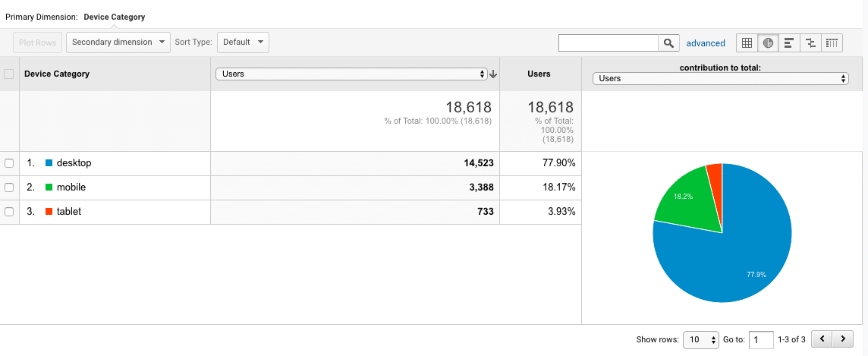Switch to the Comparison view icon
868x356 pixels.
810,43
